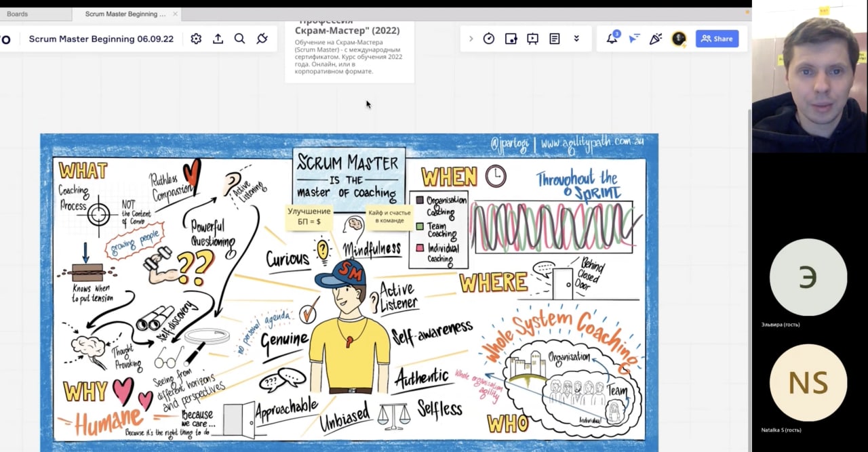Open search with the magnifier icon

point(239,39)
